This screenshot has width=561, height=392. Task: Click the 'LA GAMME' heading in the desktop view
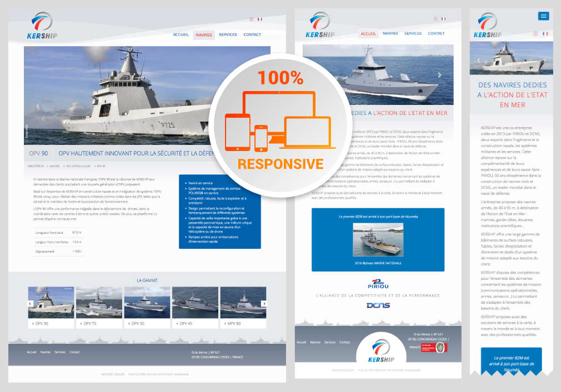(x=147, y=280)
